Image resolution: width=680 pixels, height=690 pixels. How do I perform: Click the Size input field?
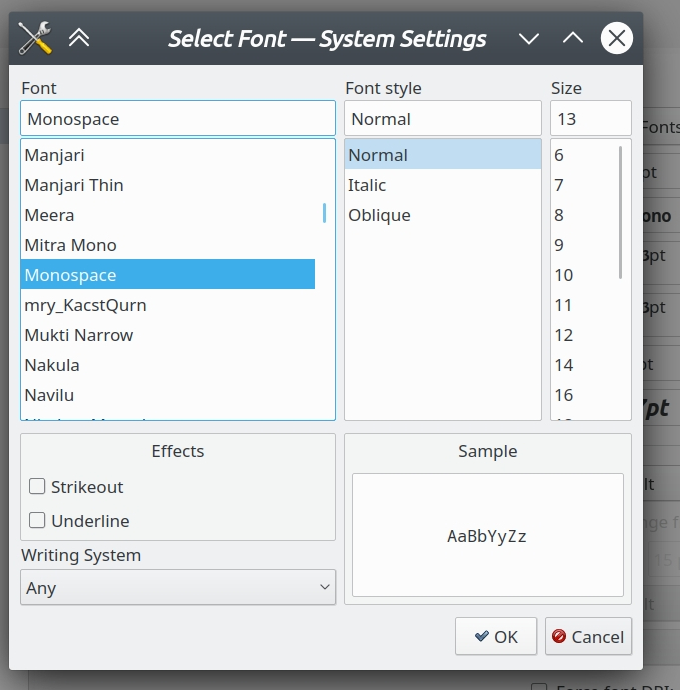(x=590, y=119)
